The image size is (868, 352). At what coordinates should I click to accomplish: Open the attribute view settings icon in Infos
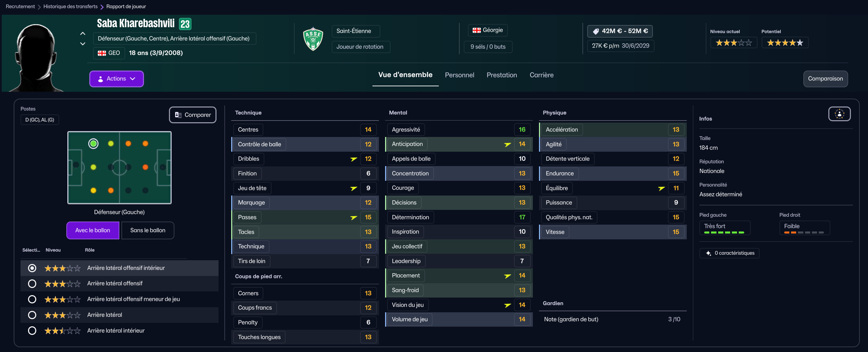[839, 114]
